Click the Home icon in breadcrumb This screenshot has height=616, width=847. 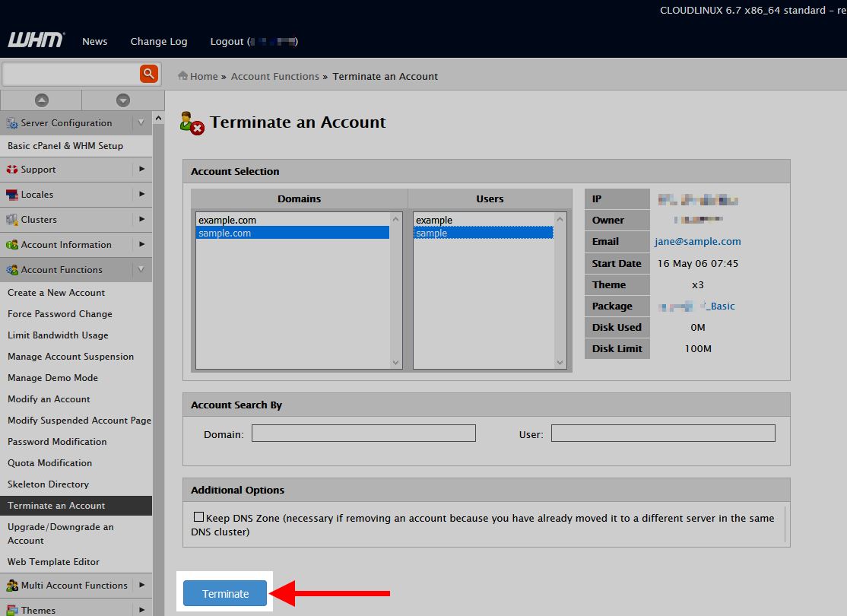pos(182,76)
